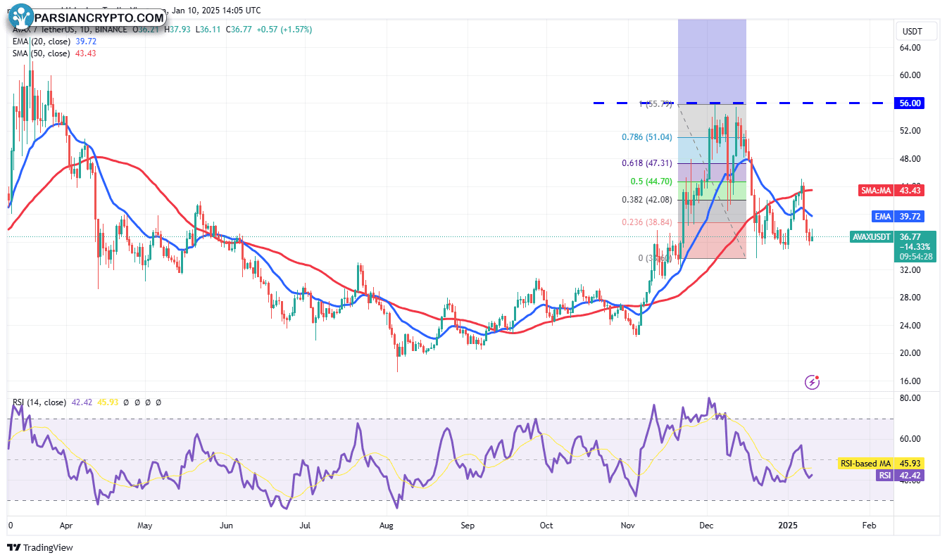
Task: Click the 24.00 price axis value
Action: 911,326
